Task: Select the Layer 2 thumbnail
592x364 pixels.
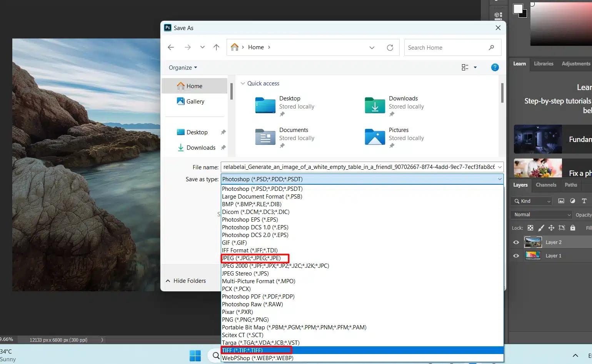Action: (x=533, y=242)
